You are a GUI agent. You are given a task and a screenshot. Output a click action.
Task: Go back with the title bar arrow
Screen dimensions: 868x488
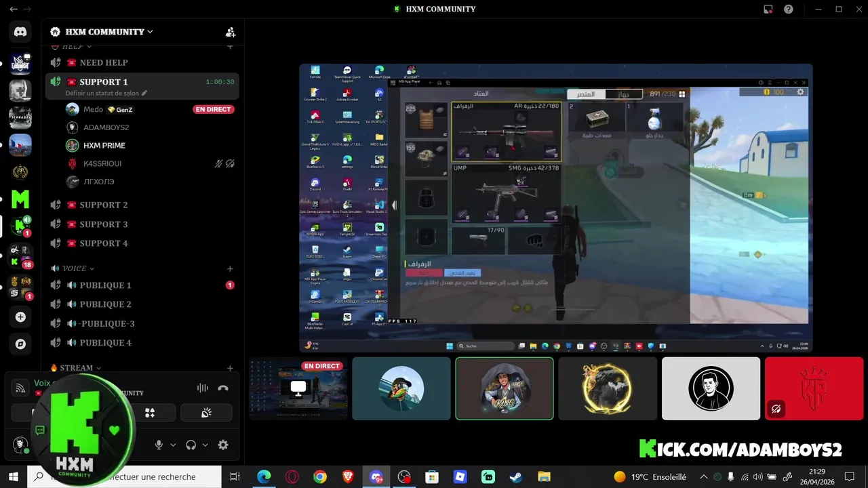[13, 9]
